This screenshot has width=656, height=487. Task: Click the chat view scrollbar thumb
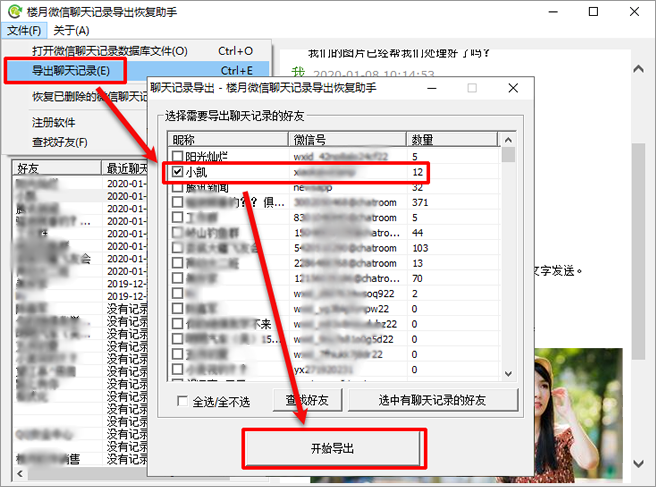638,251
